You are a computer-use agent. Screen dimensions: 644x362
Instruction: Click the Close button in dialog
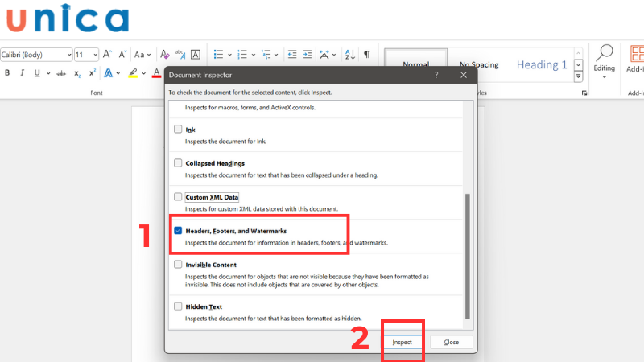(x=451, y=342)
